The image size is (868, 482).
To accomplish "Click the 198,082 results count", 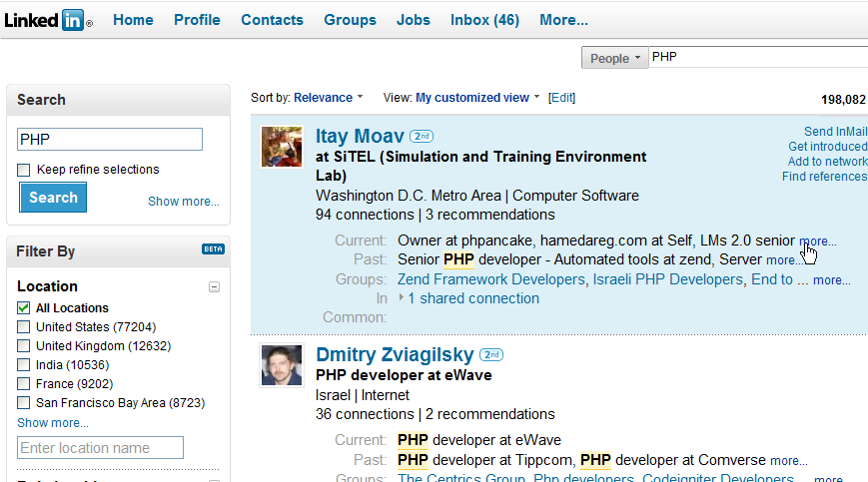I will click(x=843, y=100).
